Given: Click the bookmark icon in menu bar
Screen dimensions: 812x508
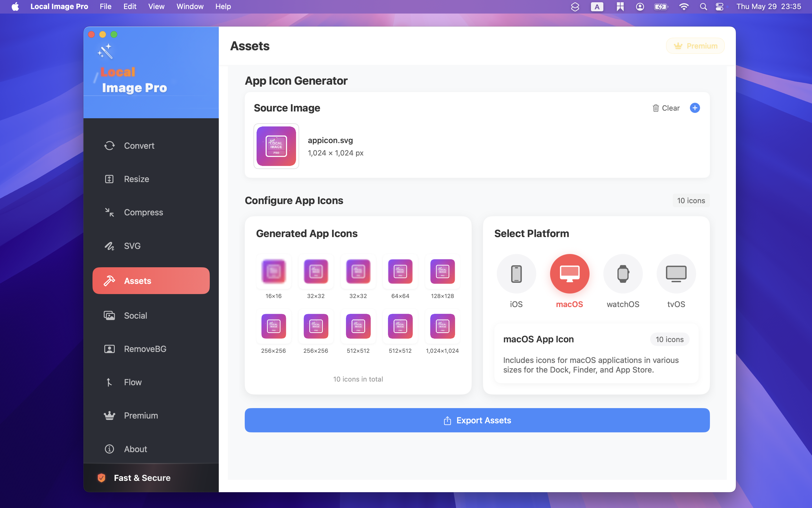Looking at the screenshot, I should (620, 6).
